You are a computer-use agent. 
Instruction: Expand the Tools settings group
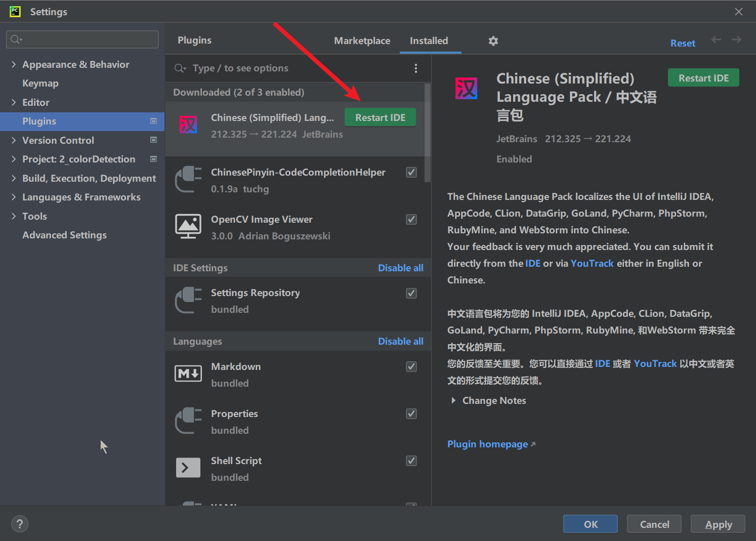coord(14,216)
